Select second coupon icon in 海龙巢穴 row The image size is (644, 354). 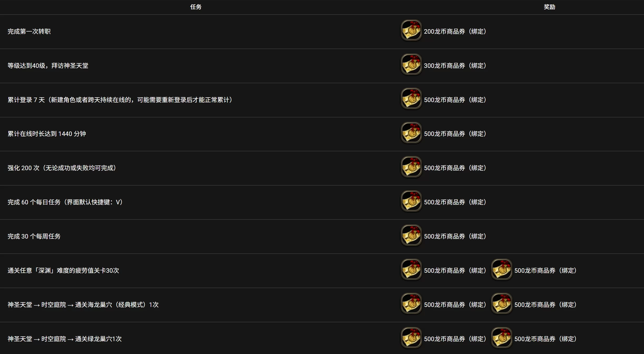click(502, 304)
